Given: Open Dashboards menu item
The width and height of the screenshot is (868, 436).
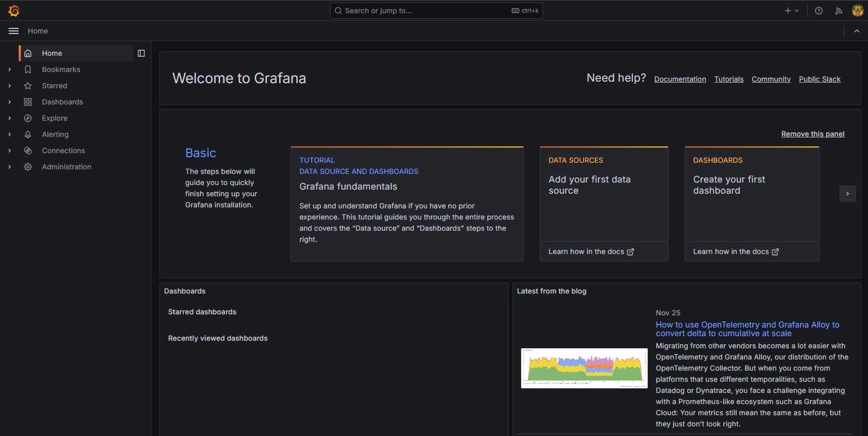Looking at the screenshot, I should click(62, 102).
